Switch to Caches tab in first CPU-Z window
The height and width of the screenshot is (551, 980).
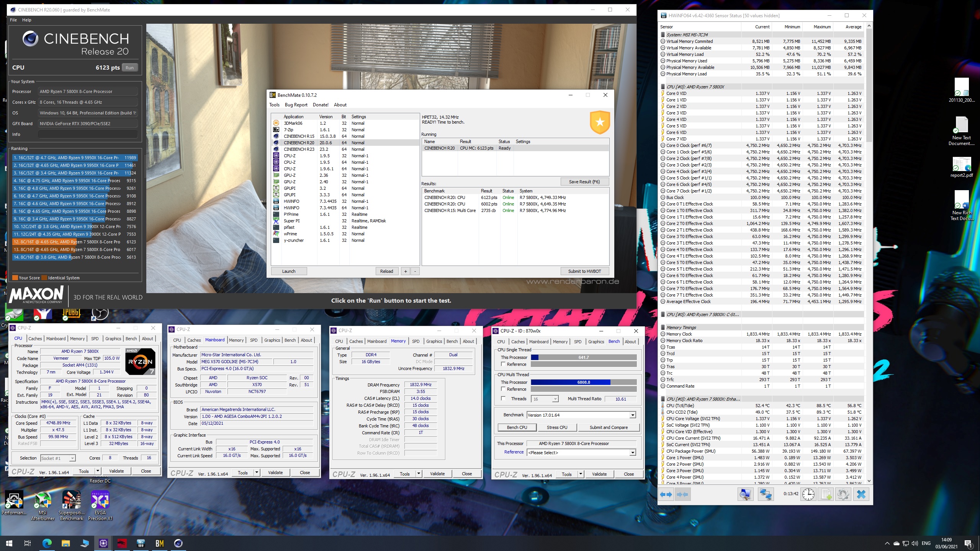coord(35,339)
